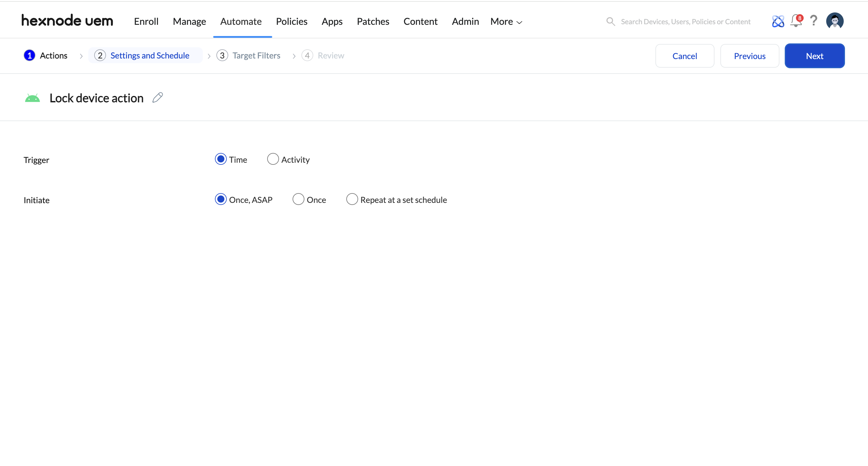This screenshot has height=466, width=868.
Task: Click the Previous button
Action: [x=749, y=56]
